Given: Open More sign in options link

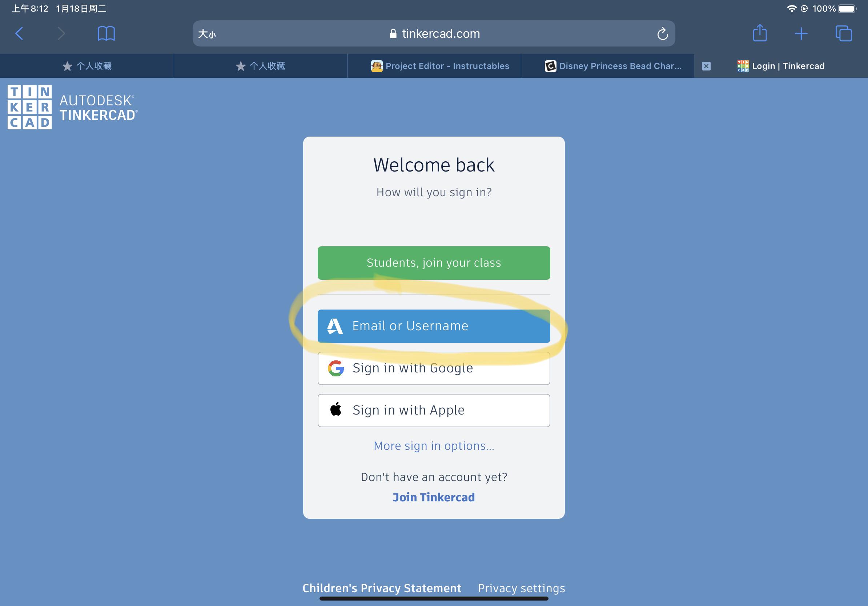Looking at the screenshot, I should pyautogui.click(x=434, y=446).
